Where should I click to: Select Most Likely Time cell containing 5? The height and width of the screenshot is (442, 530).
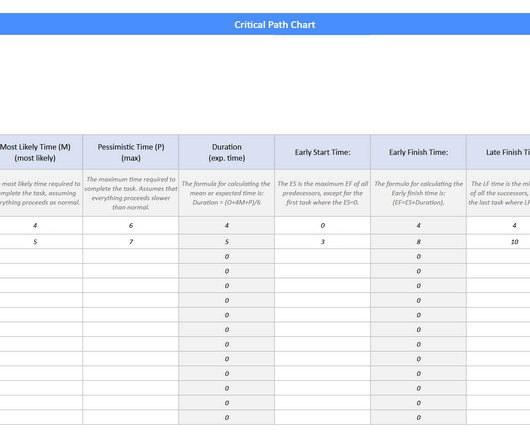(41, 242)
